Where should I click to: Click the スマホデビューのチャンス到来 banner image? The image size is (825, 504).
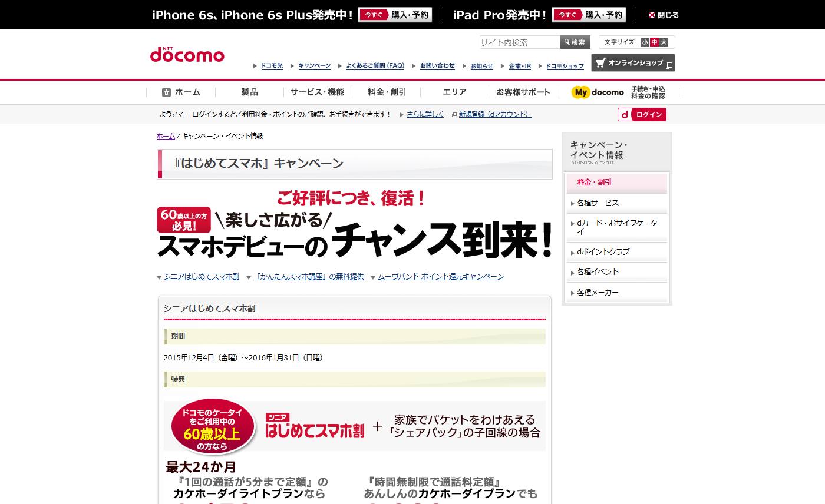click(355, 224)
